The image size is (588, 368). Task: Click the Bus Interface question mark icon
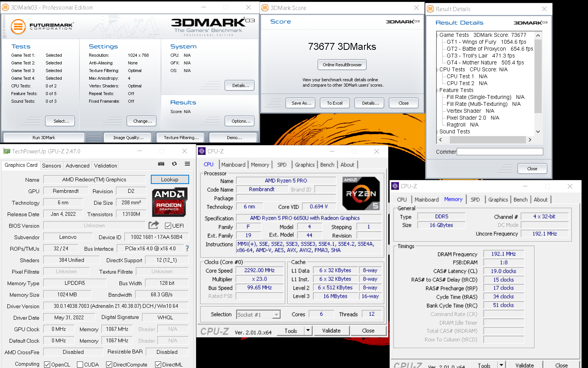187,248
